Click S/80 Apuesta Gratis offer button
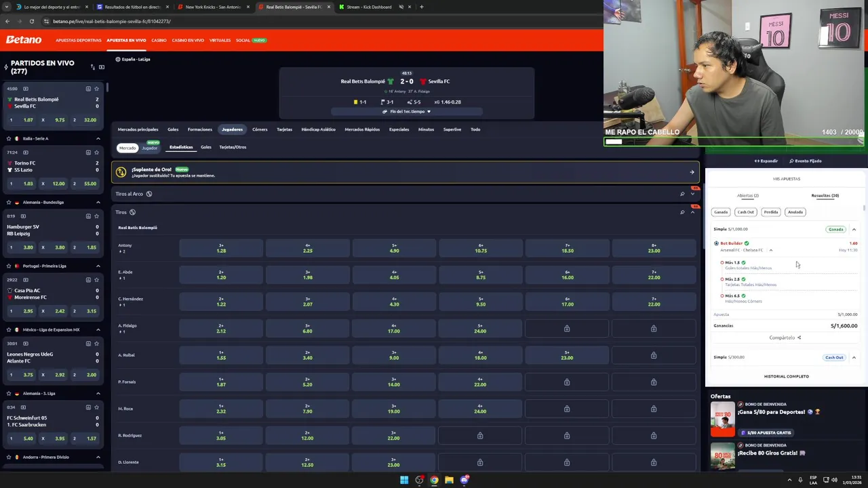The height and width of the screenshot is (488, 868). 766,432
